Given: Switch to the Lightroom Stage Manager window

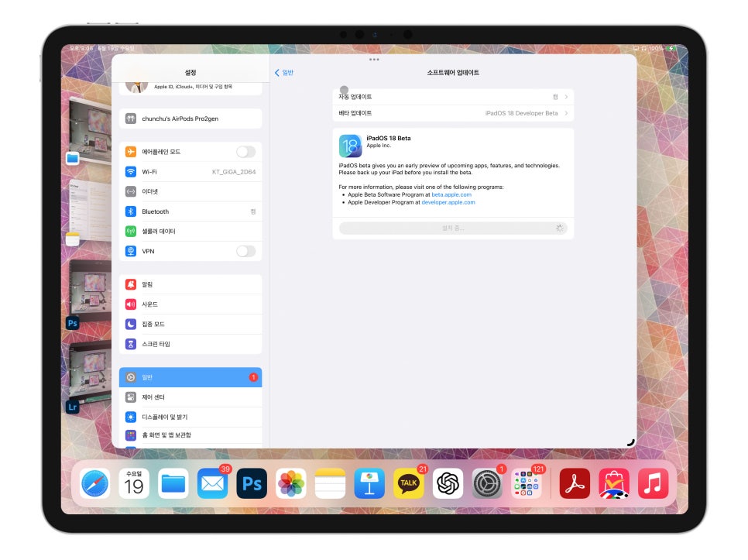Looking at the screenshot, I should pyautogui.click(x=90, y=374).
